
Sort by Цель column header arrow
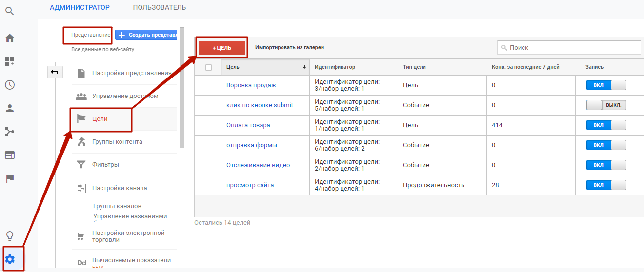[304, 67]
